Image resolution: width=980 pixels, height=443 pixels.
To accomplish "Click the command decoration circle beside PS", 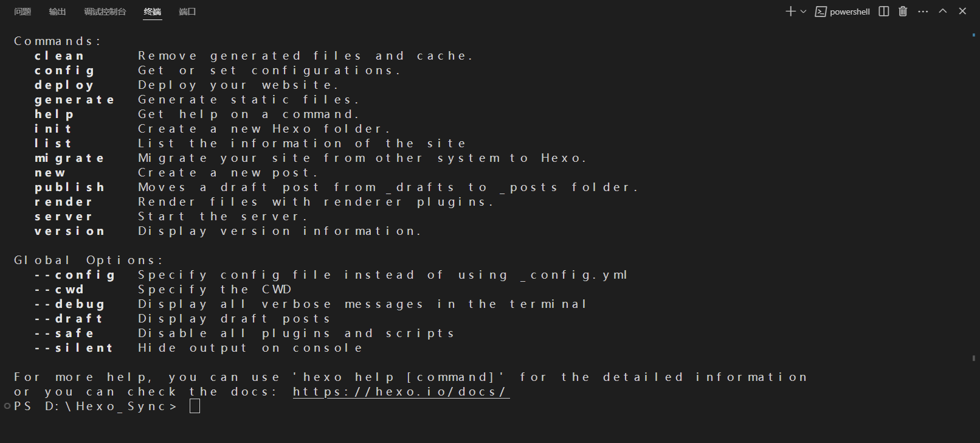I will click(x=7, y=406).
